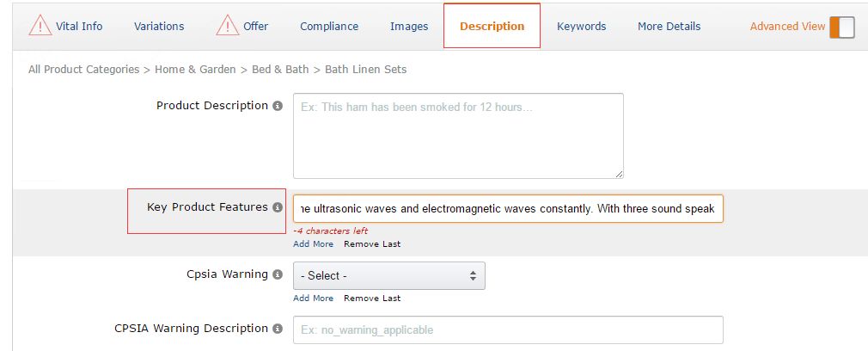This screenshot has height=351, width=868.
Task: Select the More Details tab
Action: (x=669, y=27)
